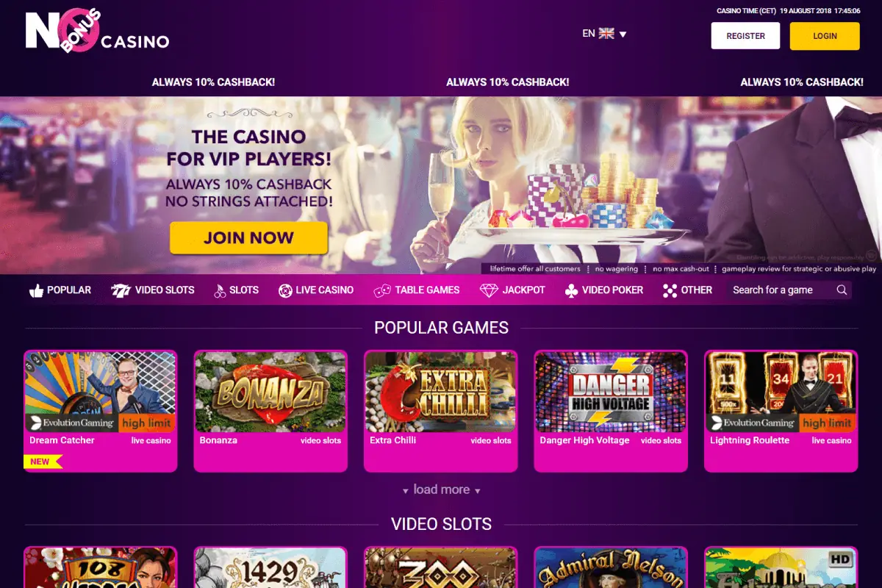The image size is (882, 588).
Task: Expand more popular games via load more
Action: (441, 490)
